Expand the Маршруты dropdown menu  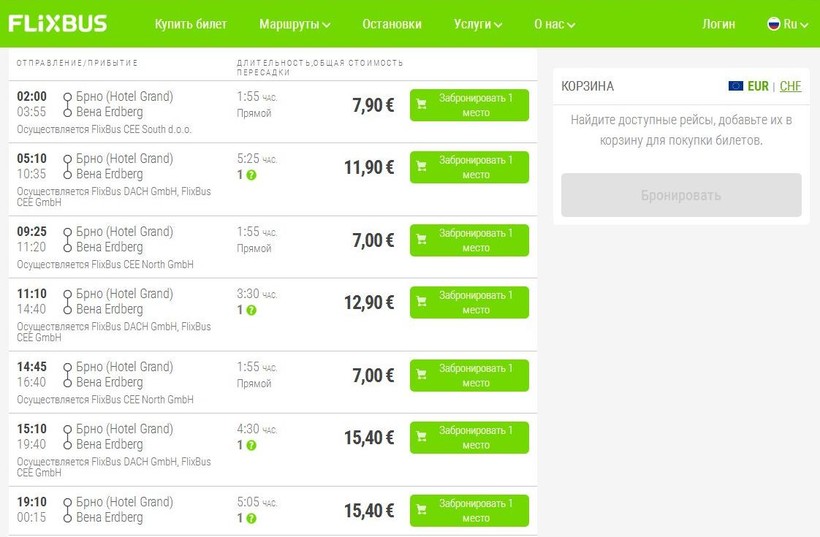coord(294,24)
